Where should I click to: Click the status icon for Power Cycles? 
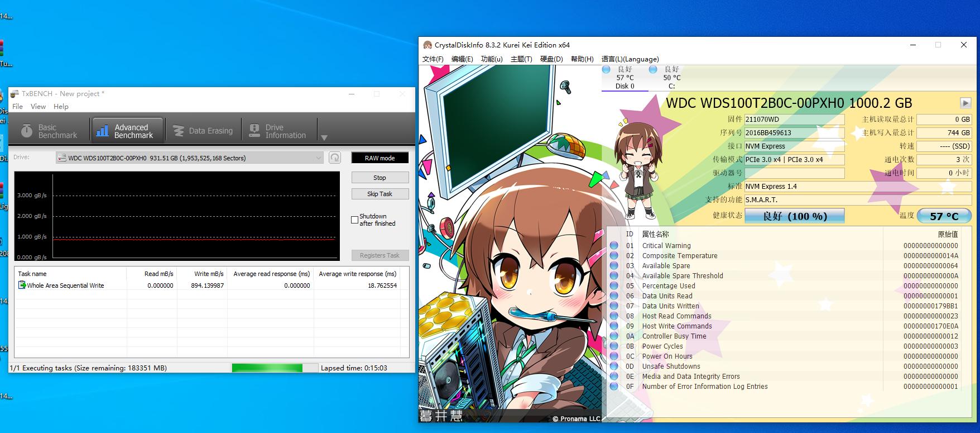click(614, 346)
